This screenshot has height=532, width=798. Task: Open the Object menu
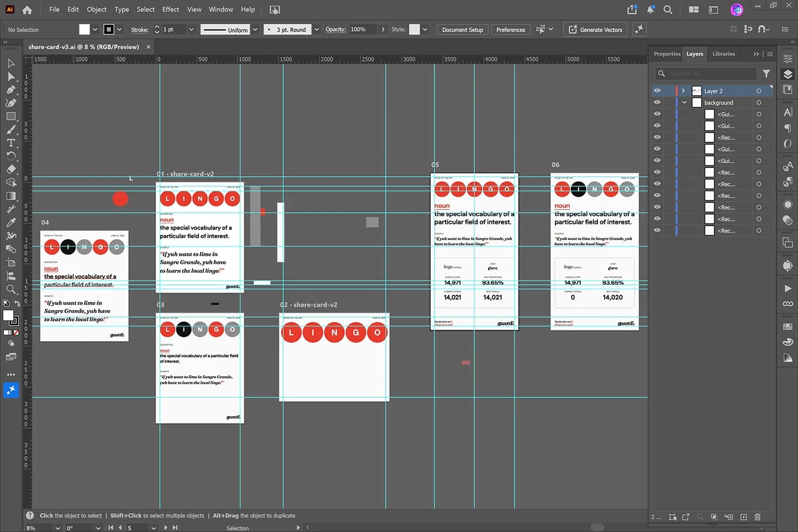(96, 9)
